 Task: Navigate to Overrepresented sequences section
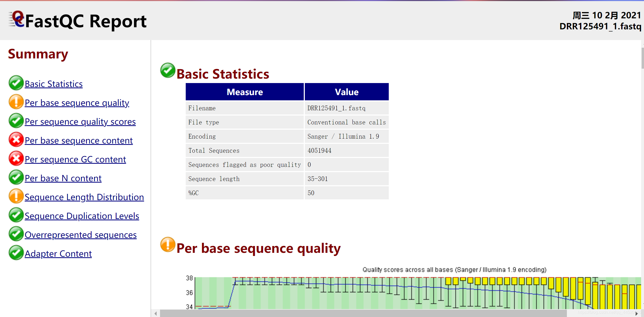tap(81, 235)
